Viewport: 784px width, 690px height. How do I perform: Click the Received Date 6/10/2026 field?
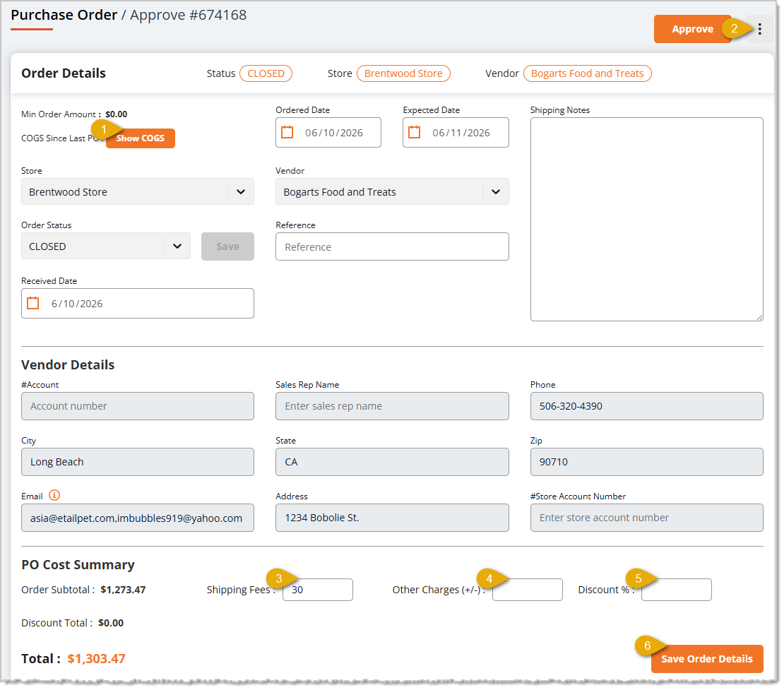[x=138, y=304]
